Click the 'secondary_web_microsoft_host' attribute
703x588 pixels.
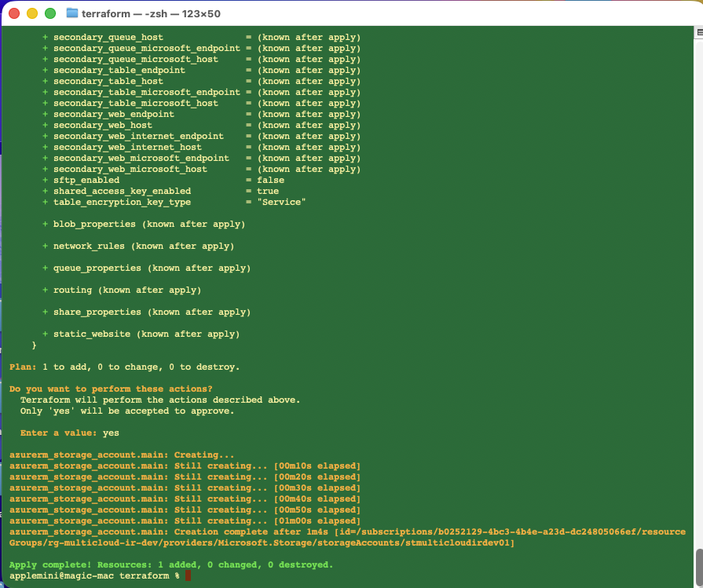click(130, 170)
